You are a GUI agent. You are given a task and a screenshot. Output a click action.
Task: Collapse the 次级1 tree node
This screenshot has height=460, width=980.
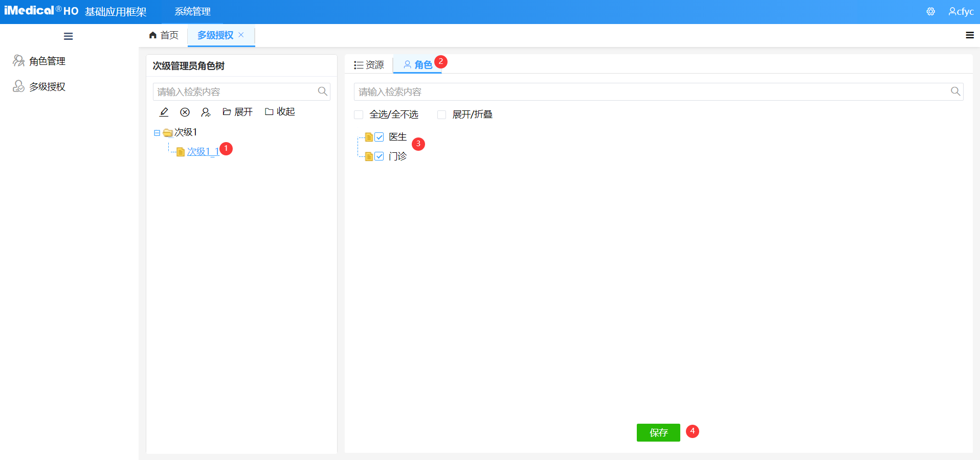(157, 133)
